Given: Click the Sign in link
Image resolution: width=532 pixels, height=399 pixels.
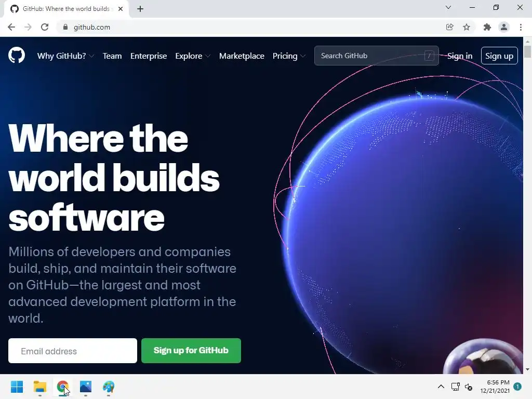Looking at the screenshot, I should tap(460, 56).
